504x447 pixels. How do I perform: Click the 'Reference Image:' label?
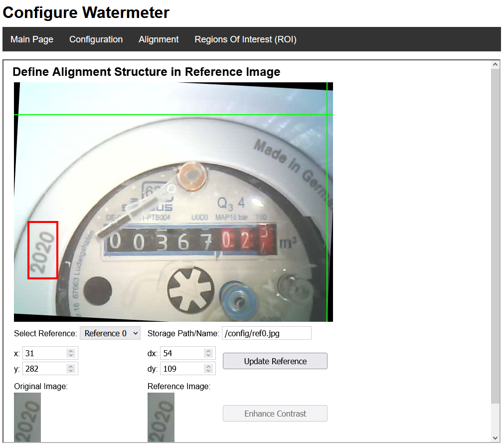[179, 386]
